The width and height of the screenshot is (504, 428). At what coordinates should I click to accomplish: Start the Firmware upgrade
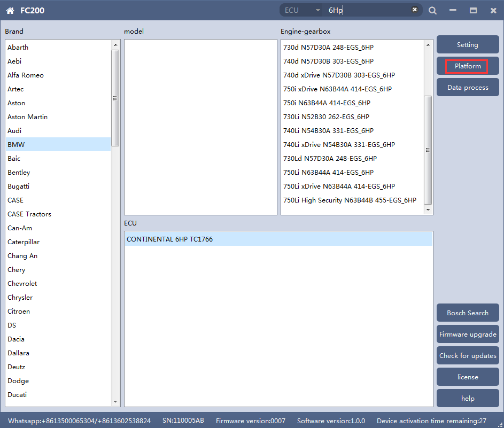[x=468, y=334]
